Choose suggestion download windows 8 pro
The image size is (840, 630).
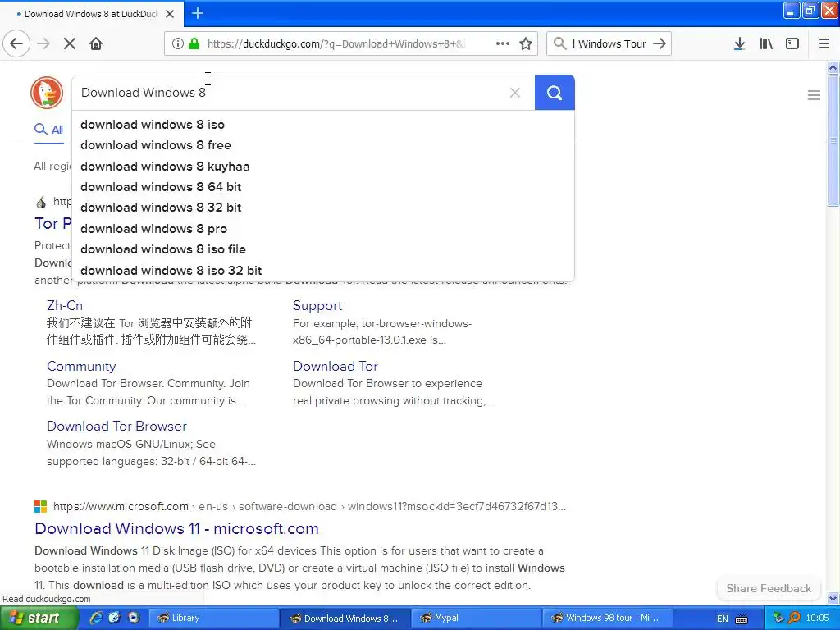pyautogui.click(x=323, y=229)
